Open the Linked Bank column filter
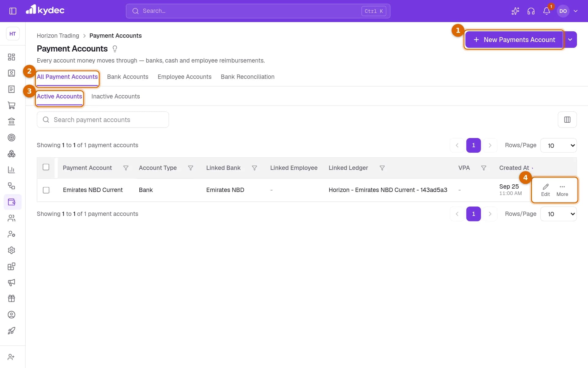Viewport: 588px width, 368px height. click(254, 168)
